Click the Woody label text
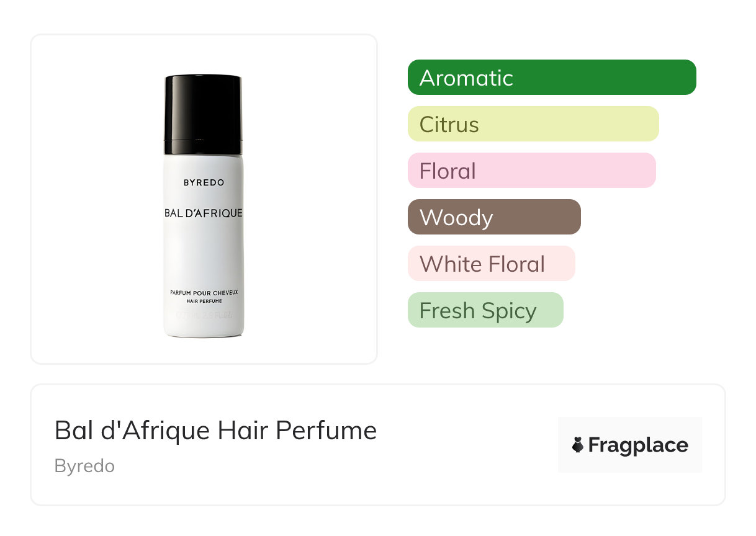The width and height of the screenshot is (756, 536). pos(456,217)
